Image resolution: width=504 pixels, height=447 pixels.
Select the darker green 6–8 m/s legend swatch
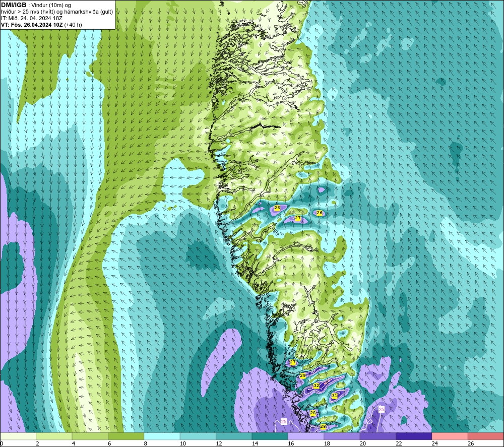pos(126,436)
